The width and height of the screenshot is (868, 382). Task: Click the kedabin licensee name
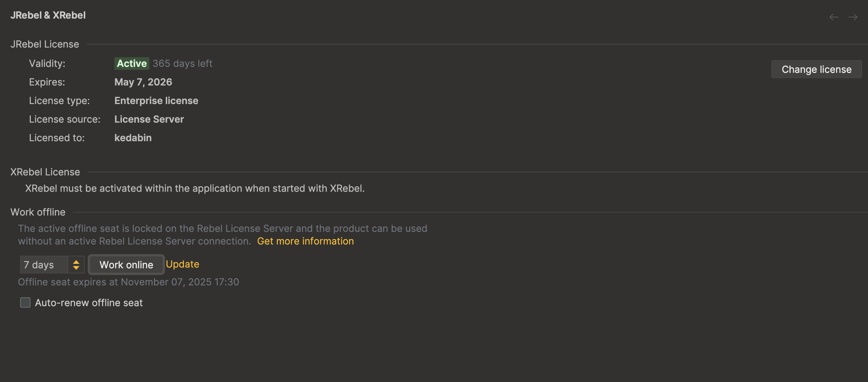pyautogui.click(x=133, y=138)
